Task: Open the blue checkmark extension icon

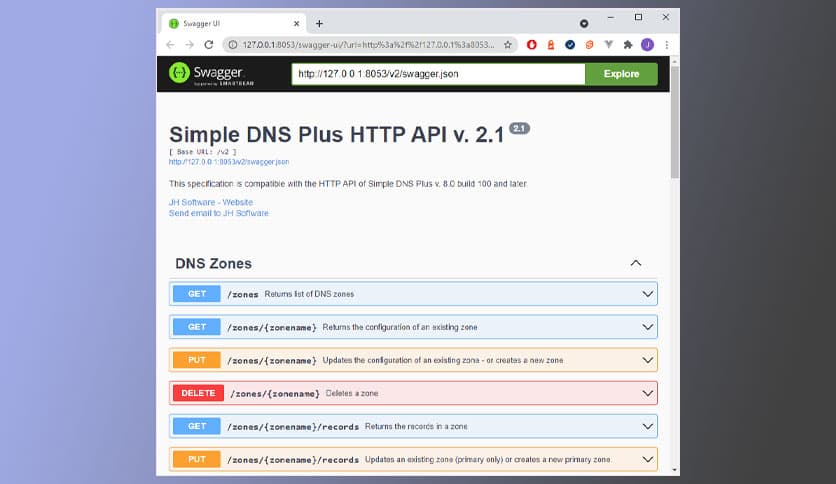Action: point(570,45)
